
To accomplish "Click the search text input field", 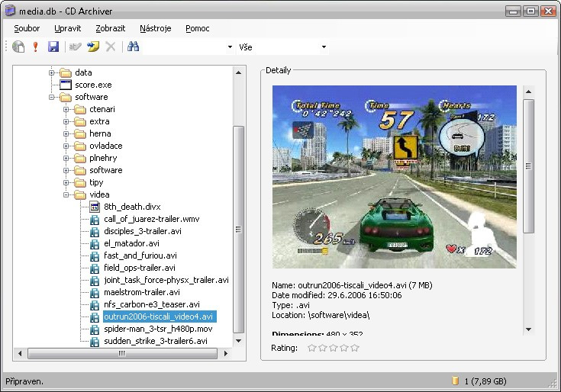I will point(184,47).
